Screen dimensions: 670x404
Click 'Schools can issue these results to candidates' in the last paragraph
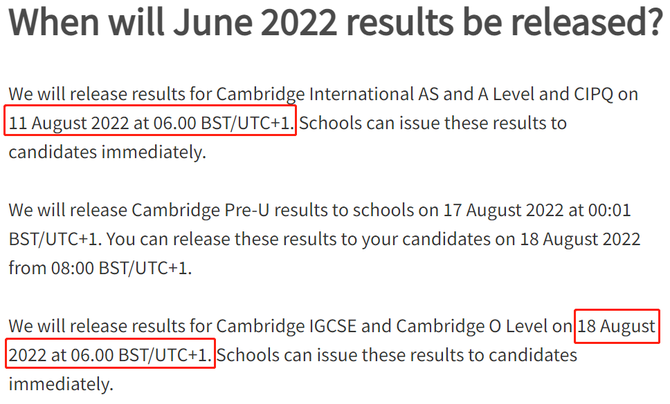pos(397,355)
